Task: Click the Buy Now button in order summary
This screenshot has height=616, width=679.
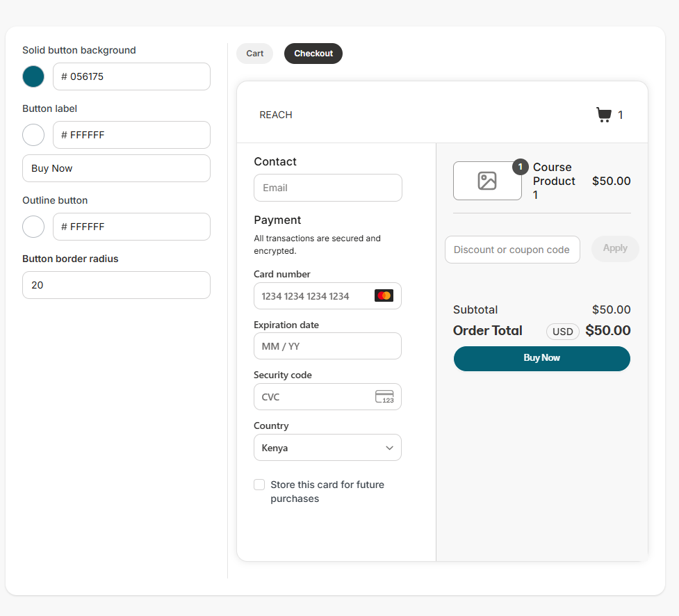Action: point(541,358)
